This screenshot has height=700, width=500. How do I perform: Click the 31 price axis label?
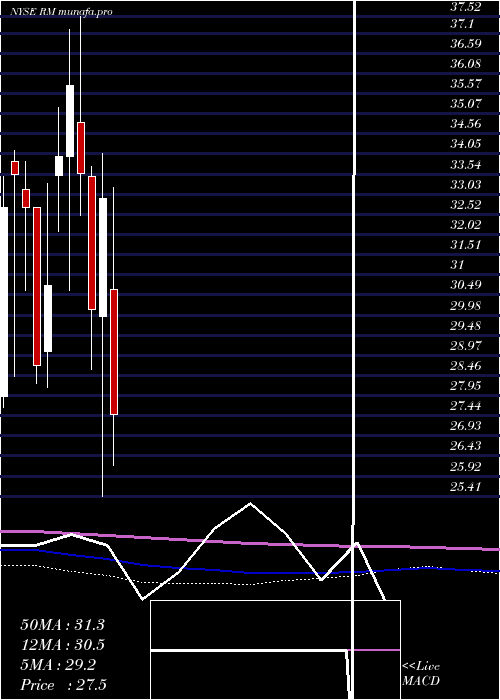(458, 264)
